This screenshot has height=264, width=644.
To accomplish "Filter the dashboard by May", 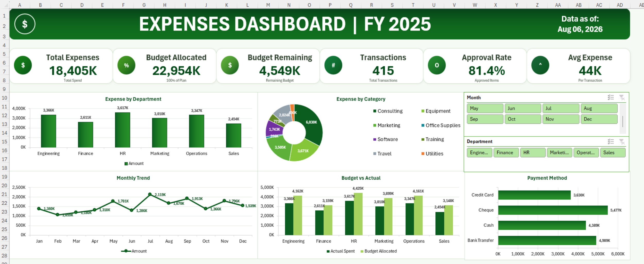I will (485, 108).
